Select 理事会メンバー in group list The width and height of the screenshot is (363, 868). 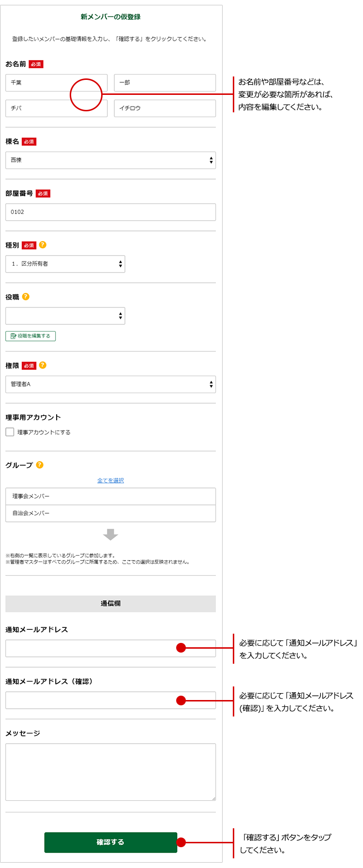click(110, 496)
